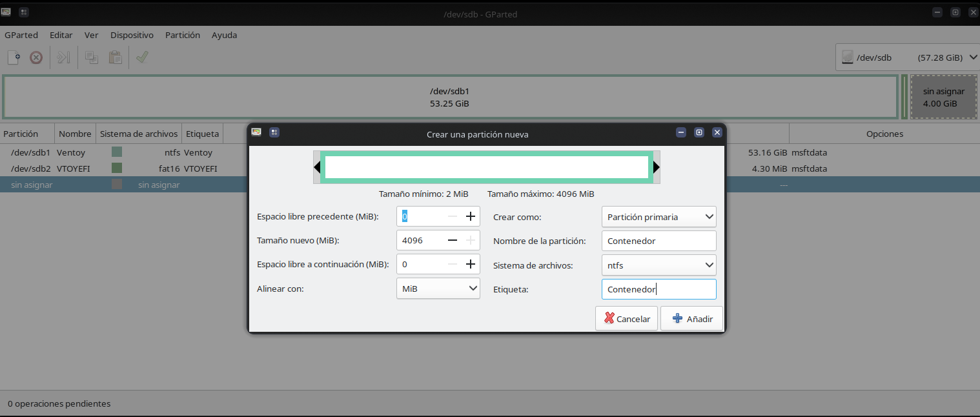Click the Tamaño nuevo value field
The image size is (980, 417).
(x=420, y=240)
